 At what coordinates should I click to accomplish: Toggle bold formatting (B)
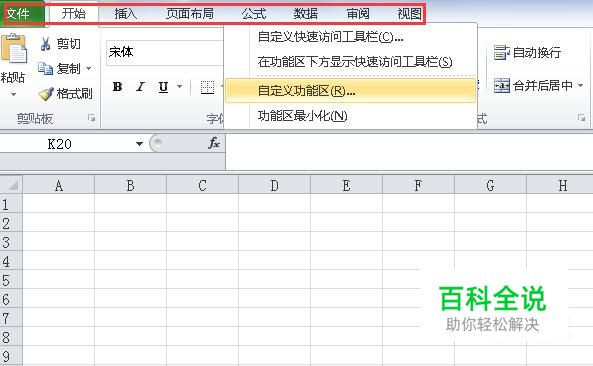pyautogui.click(x=118, y=87)
